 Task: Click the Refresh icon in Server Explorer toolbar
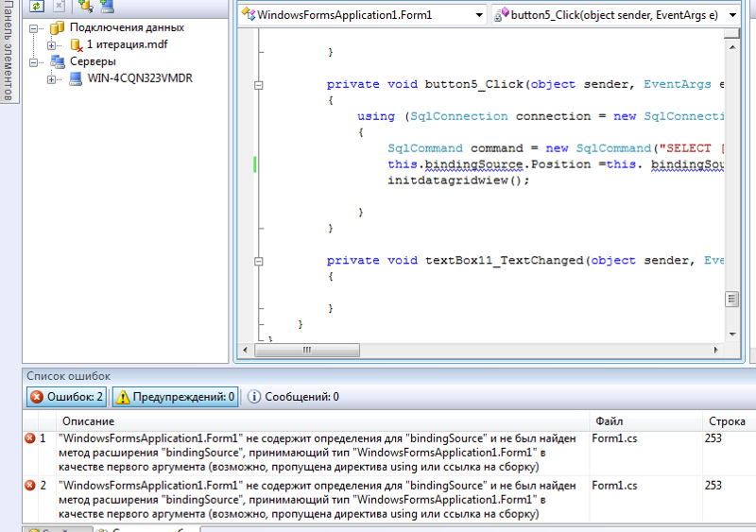pos(36,6)
